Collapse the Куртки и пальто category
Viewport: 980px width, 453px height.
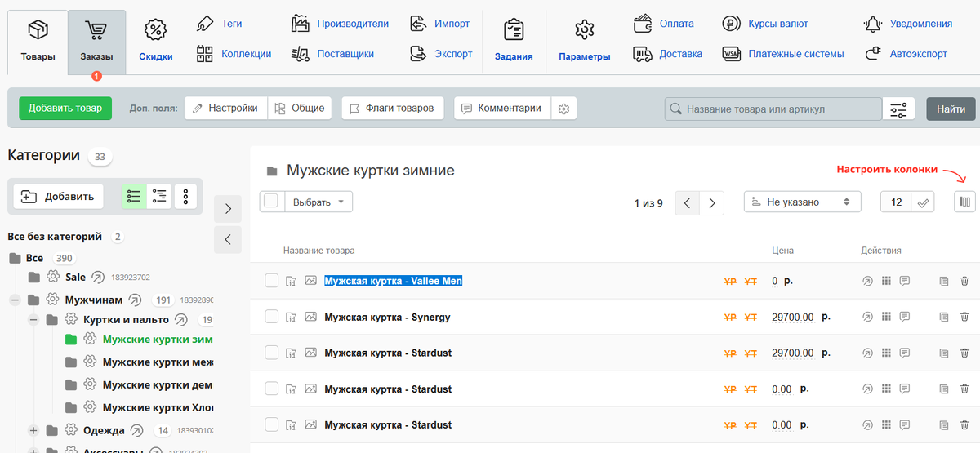coord(33,319)
